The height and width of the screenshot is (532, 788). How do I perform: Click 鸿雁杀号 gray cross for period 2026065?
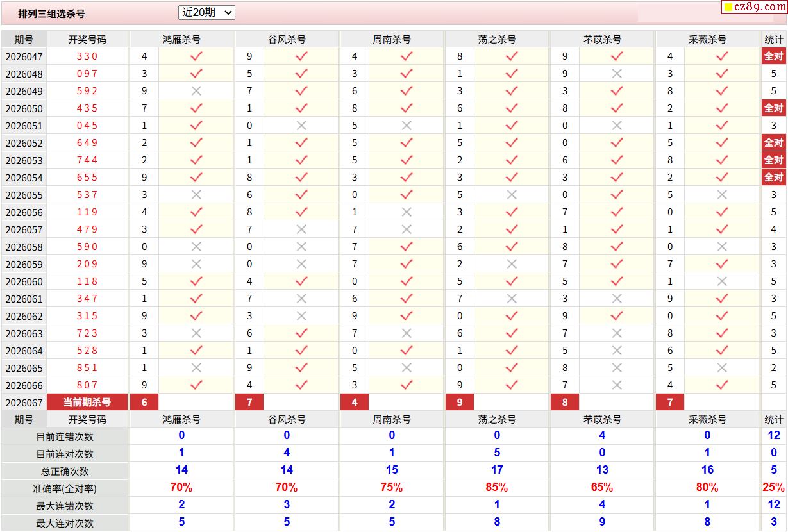(x=196, y=368)
